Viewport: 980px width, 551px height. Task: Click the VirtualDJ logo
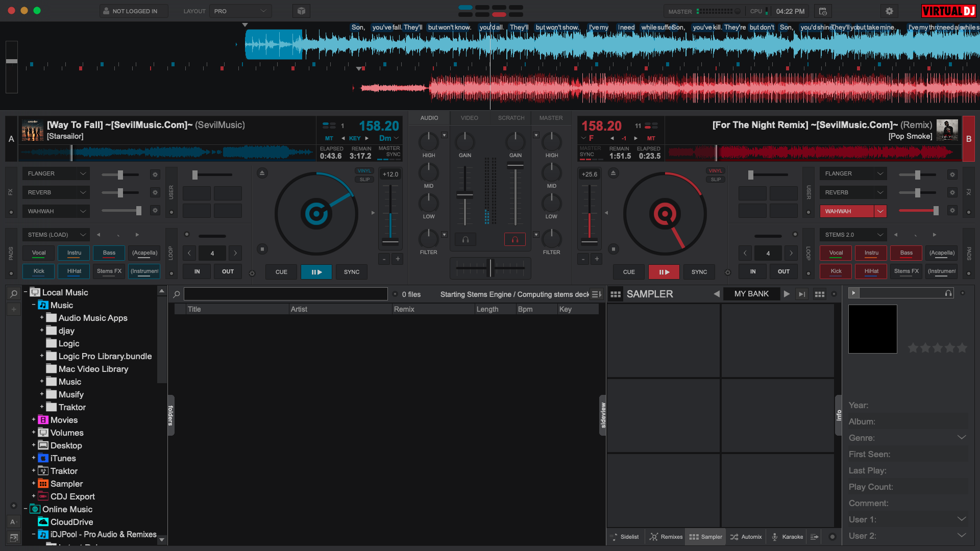(x=948, y=11)
